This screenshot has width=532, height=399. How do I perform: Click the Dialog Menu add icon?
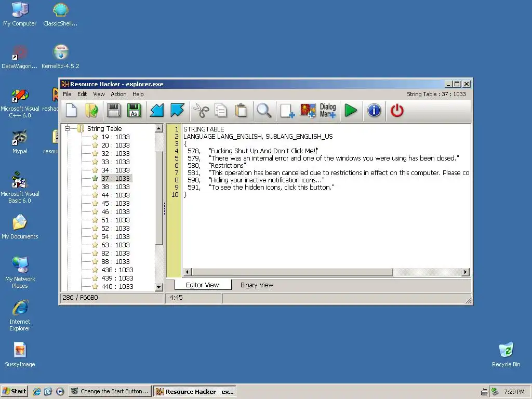328,111
